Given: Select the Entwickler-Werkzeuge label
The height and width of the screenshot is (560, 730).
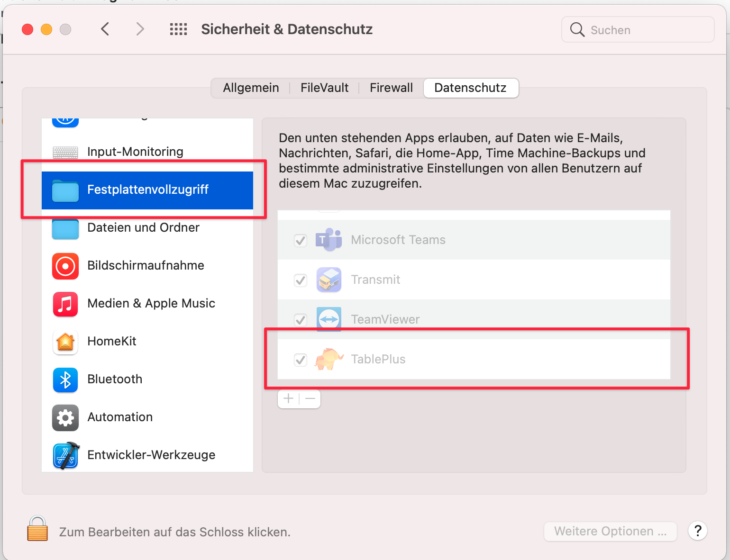Looking at the screenshot, I should click(151, 455).
